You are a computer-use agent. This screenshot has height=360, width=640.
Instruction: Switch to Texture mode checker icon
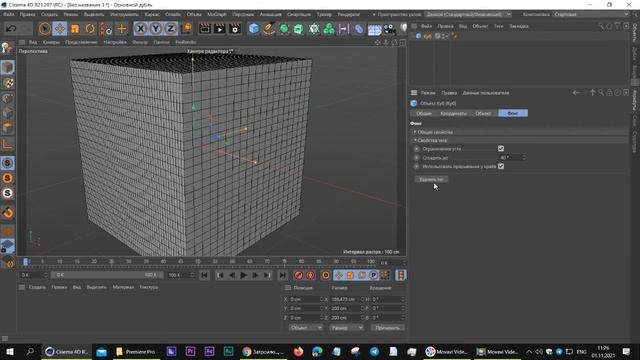7,83
